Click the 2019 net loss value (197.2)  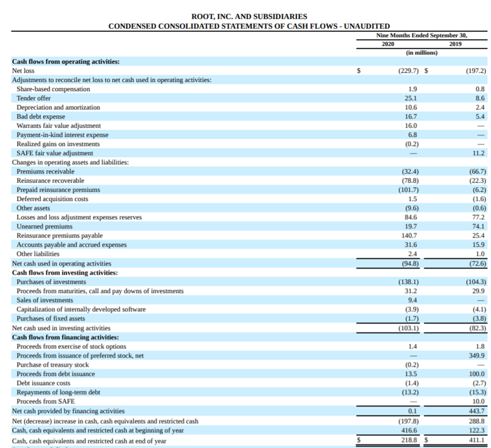[476, 70]
